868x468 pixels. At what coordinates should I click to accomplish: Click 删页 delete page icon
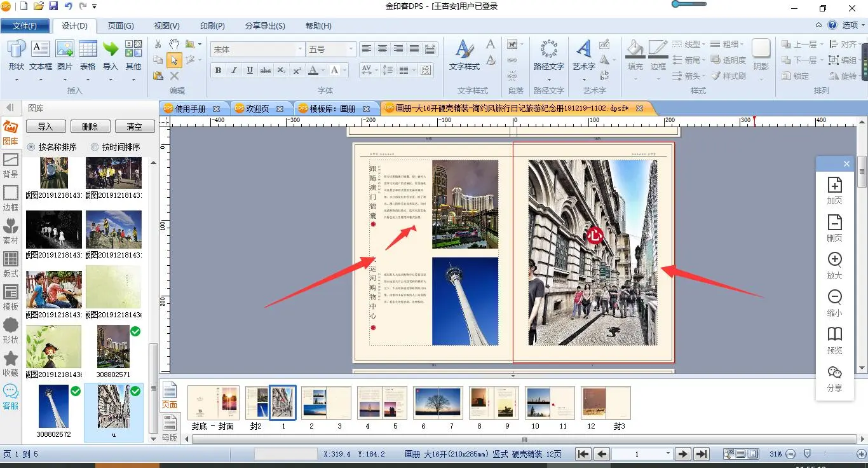coord(834,223)
